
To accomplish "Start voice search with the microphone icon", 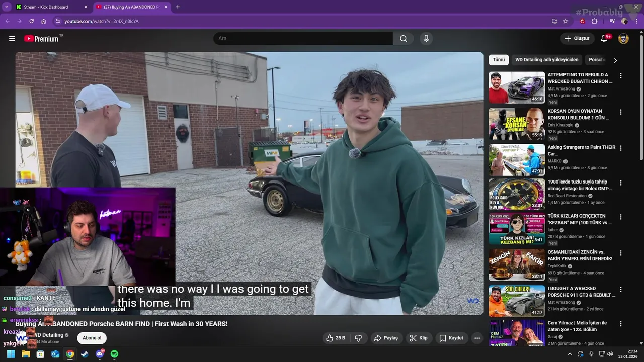I will click(x=426, y=39).
